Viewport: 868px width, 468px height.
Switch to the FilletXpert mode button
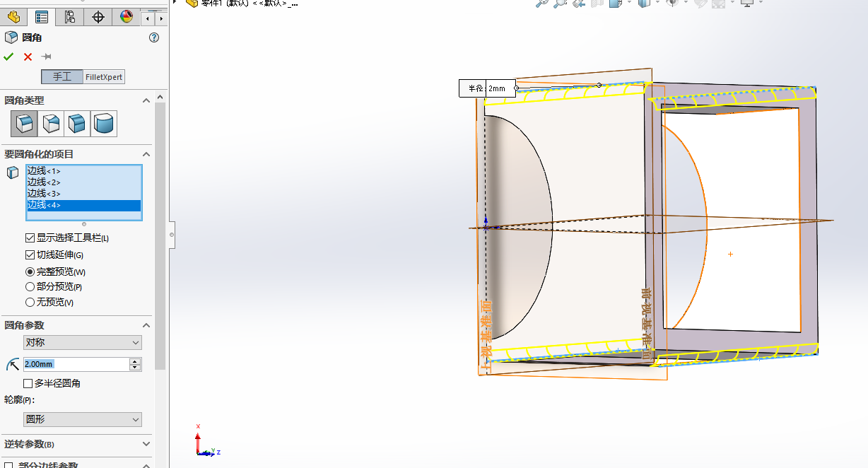(104, 77)
